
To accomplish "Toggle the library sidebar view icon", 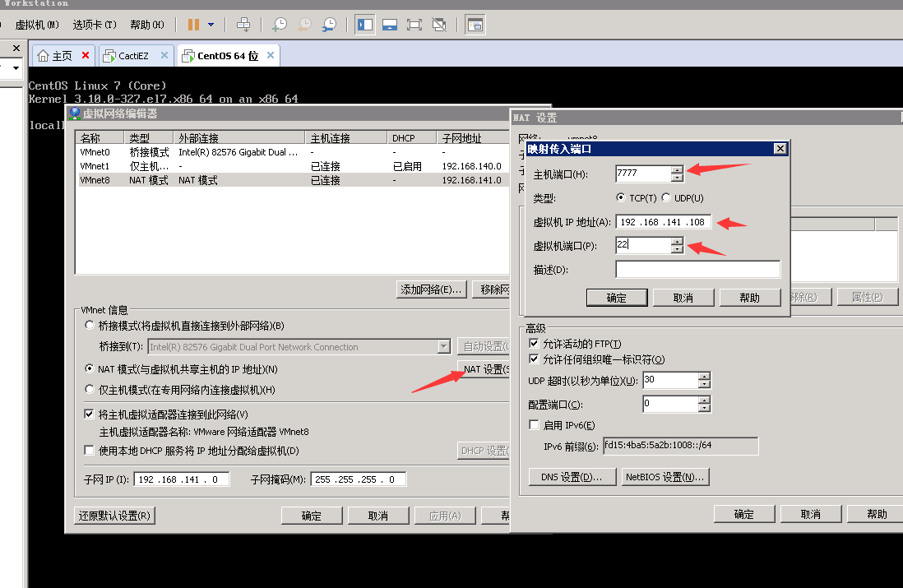I will coord(365,25).
